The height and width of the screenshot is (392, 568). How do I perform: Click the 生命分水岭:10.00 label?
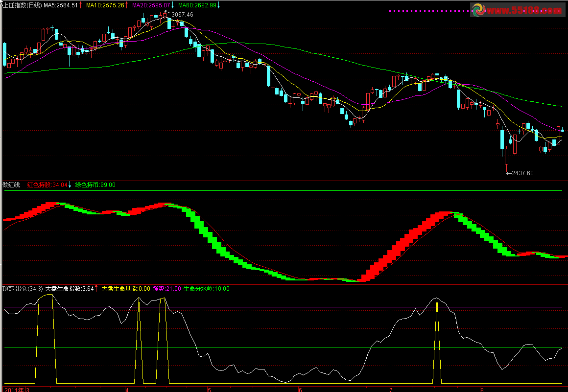[206, 289]
